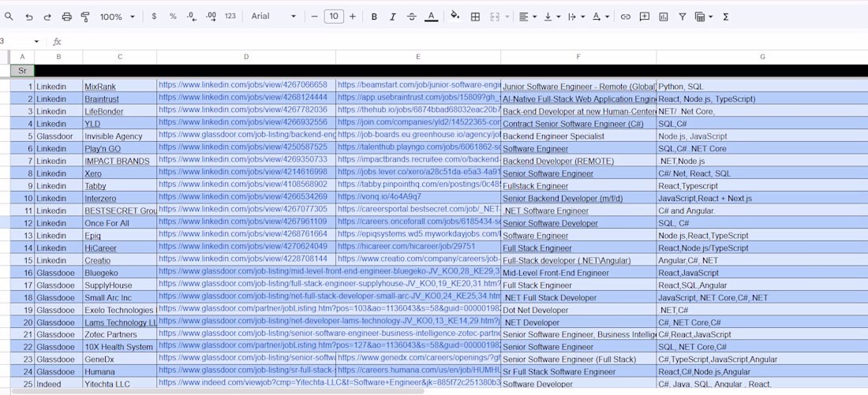Viewport: 868px width, 395px height.
Task: Open the vertical align dropdown
Action: [552, 17]
